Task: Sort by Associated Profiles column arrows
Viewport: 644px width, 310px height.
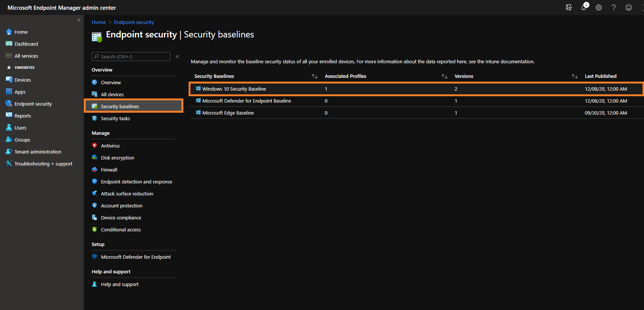Action: [445, 76]
